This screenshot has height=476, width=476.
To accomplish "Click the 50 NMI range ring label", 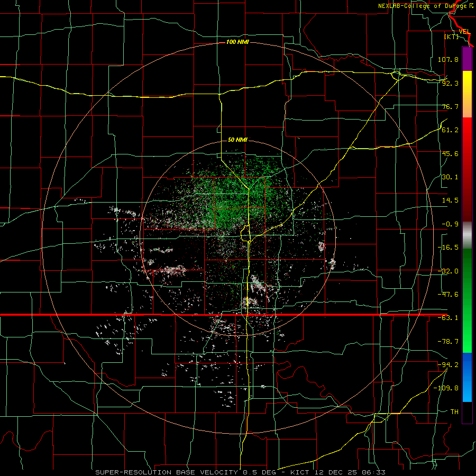I will (237, 140).
